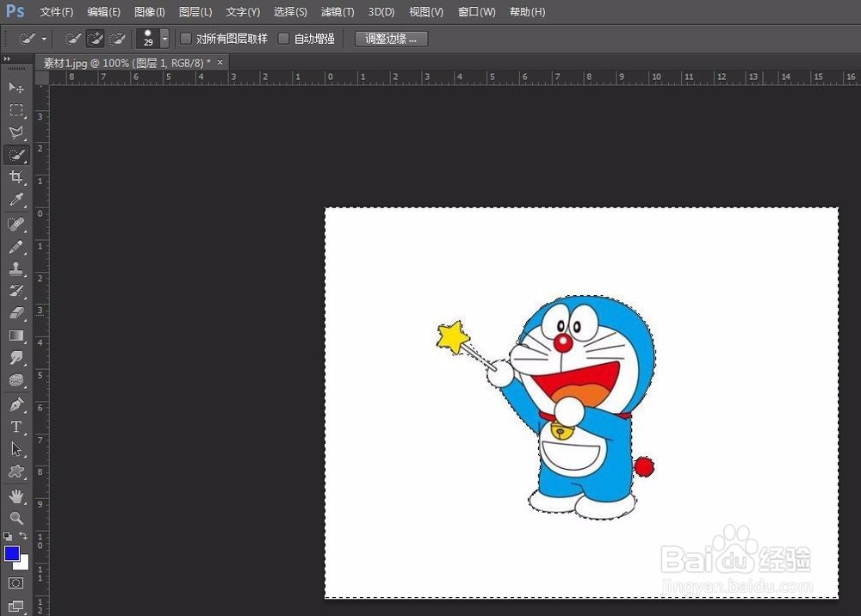
Task: Select the Healing Brush tool
Action: 15,224
